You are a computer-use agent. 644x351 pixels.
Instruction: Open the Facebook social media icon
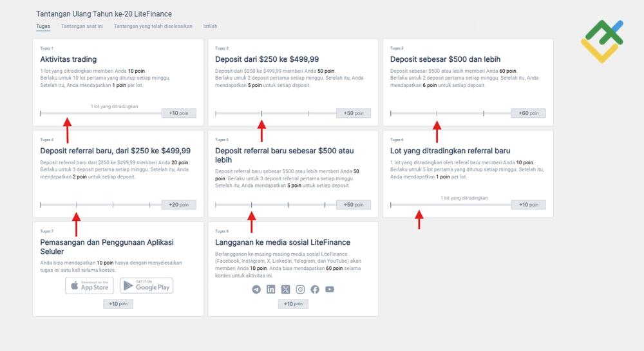(x=315, y=289)
